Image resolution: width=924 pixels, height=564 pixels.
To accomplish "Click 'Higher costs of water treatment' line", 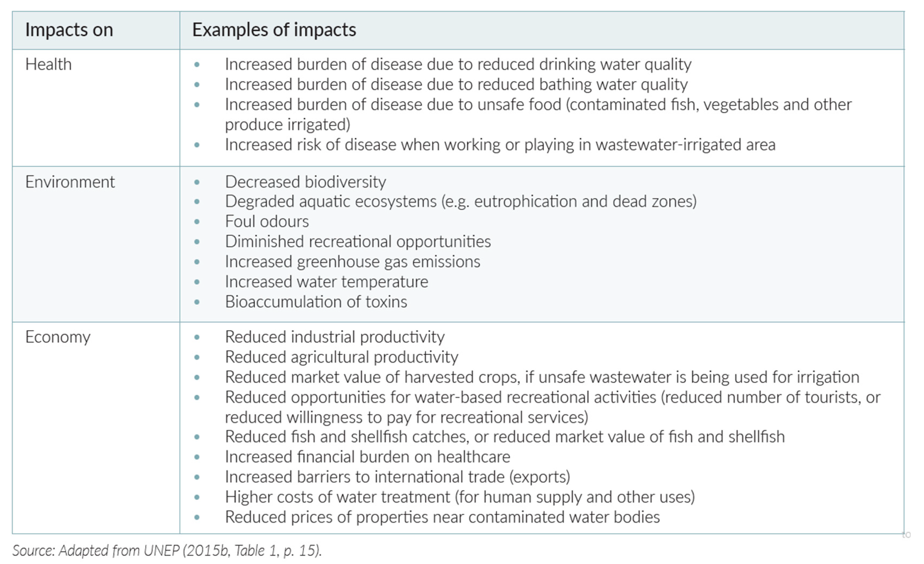I will (x=460, y=497).
